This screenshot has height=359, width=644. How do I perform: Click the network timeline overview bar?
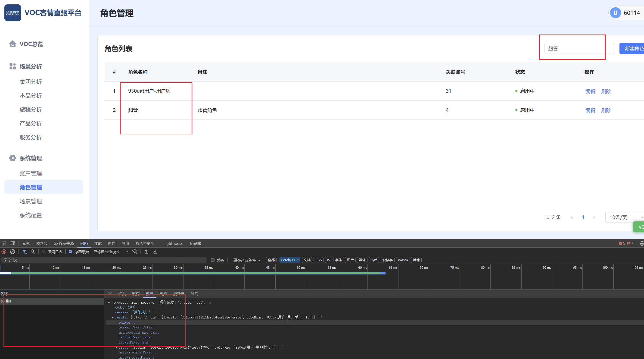coord(193,273)
